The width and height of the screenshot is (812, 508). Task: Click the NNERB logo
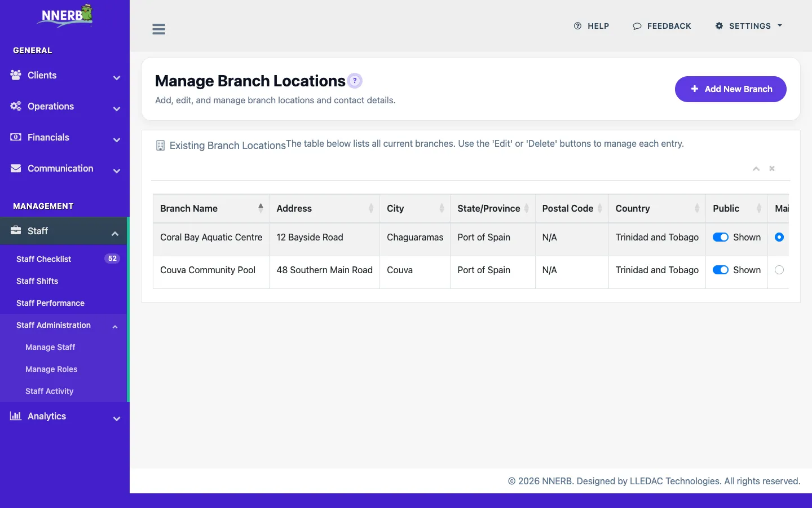65,16
